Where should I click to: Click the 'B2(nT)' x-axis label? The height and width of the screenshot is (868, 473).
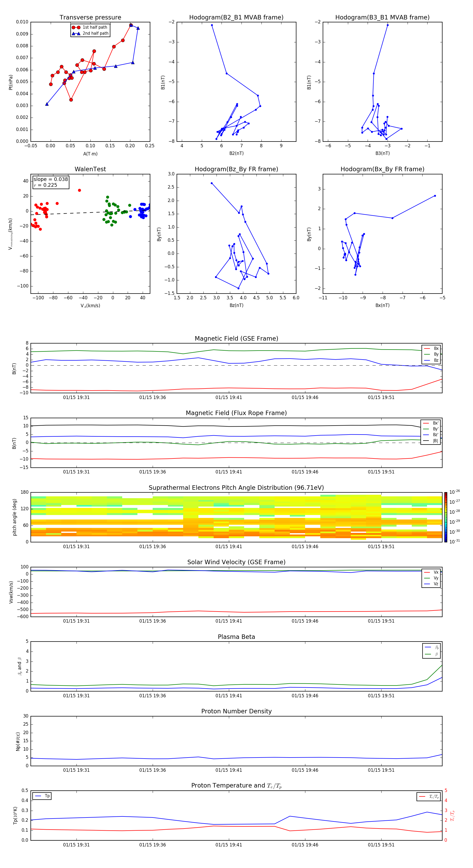[x=236, y=153]
